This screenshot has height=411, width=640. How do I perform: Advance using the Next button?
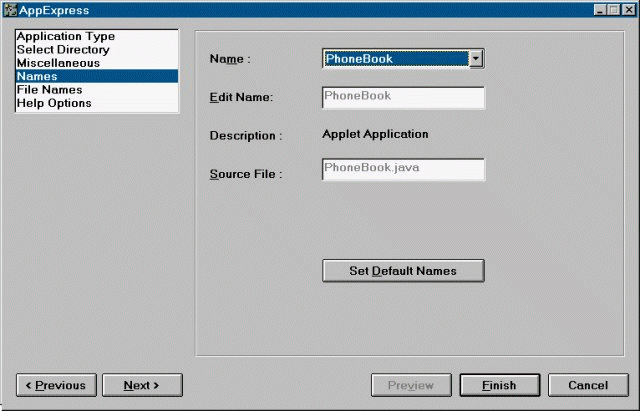coord(142,385)
